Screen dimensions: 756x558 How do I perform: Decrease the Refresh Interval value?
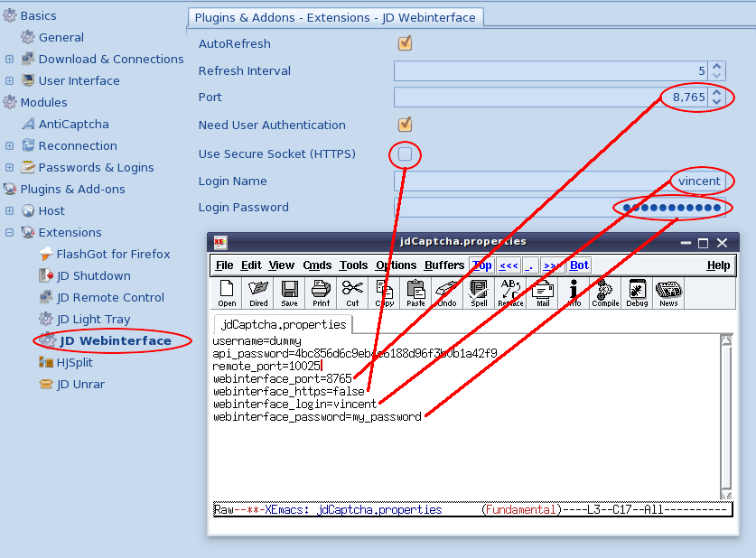pyautogui.click(x=716, y=75)
